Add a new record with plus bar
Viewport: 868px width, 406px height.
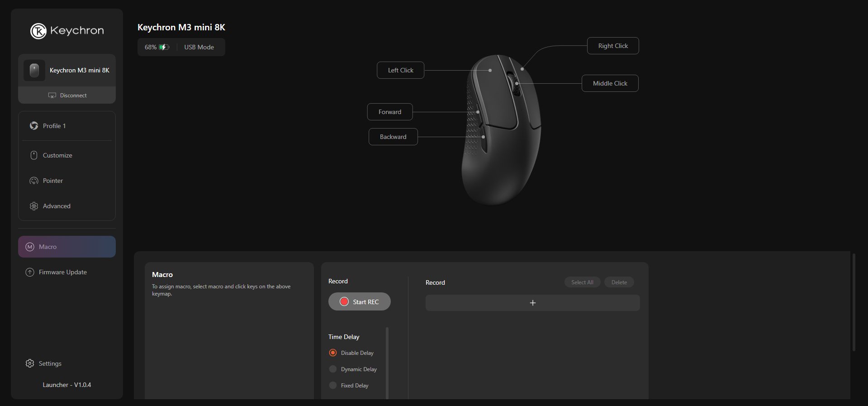532,303
